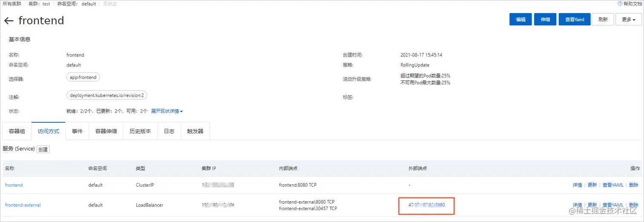The height and width of the screenshot is (222, 644).
Task: Open the 触发器 tab
Action: [x=195, y=131]
